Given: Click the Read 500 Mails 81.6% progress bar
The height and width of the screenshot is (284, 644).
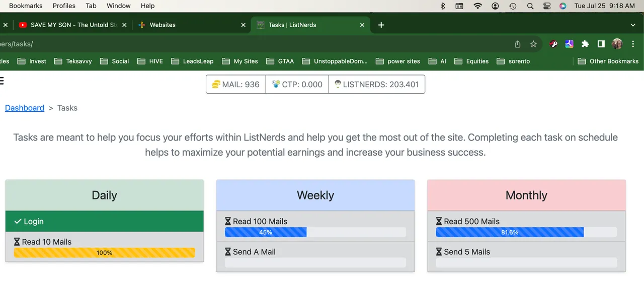Looking at the screenshot, I should 526,232.
